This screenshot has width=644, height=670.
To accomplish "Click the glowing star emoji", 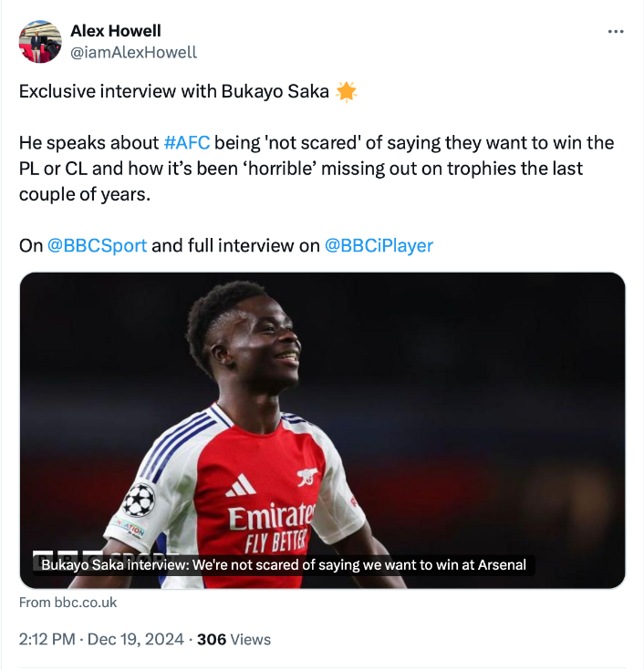I will pos(347,92).
